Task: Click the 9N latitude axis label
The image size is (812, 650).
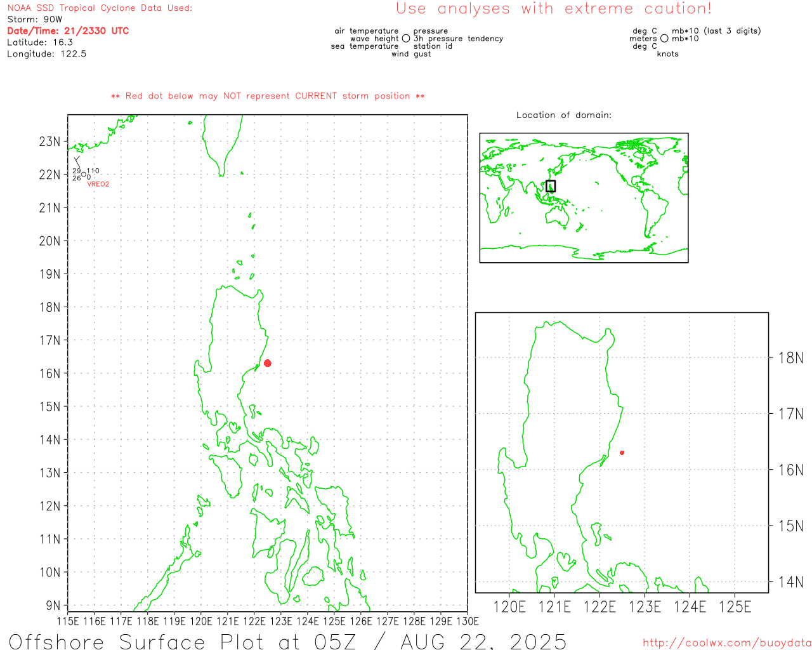Action: click(53, 606)
